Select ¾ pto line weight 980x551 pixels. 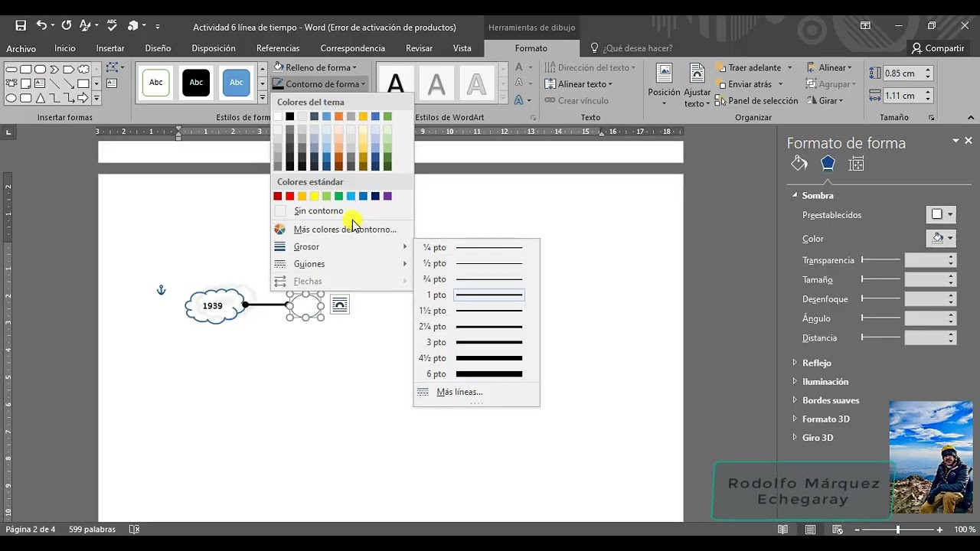pyautogui.click(x=476, y=279)
